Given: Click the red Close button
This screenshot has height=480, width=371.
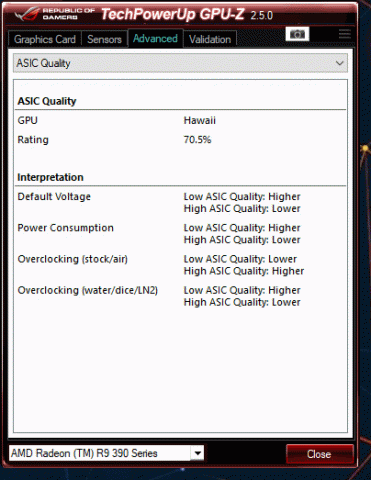Looking at the screenshot, I should [319, 454].
